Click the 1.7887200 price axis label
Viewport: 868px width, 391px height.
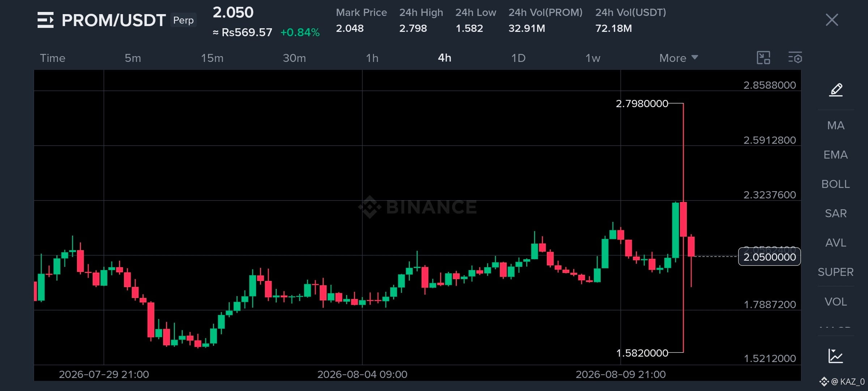tap(770, 304)
